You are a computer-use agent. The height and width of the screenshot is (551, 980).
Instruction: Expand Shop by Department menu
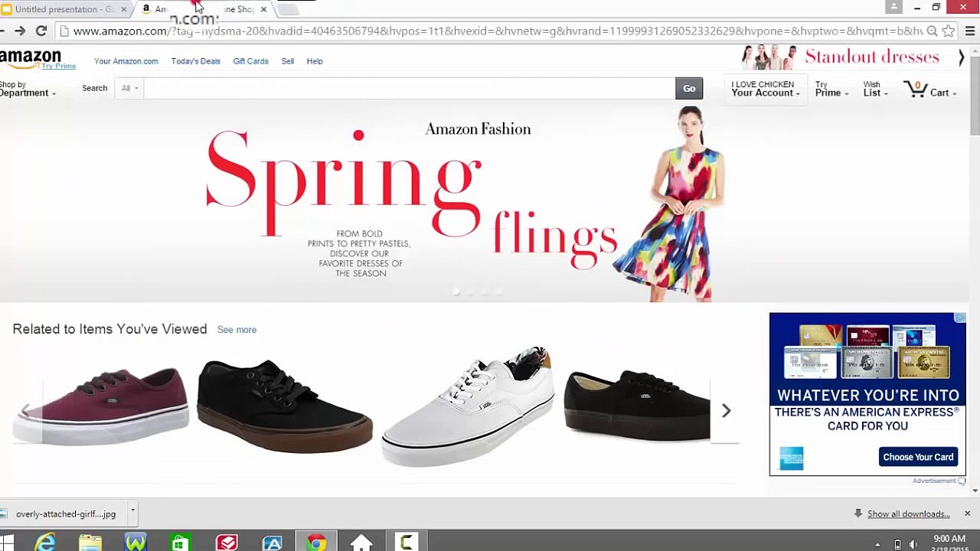point(28,89)
